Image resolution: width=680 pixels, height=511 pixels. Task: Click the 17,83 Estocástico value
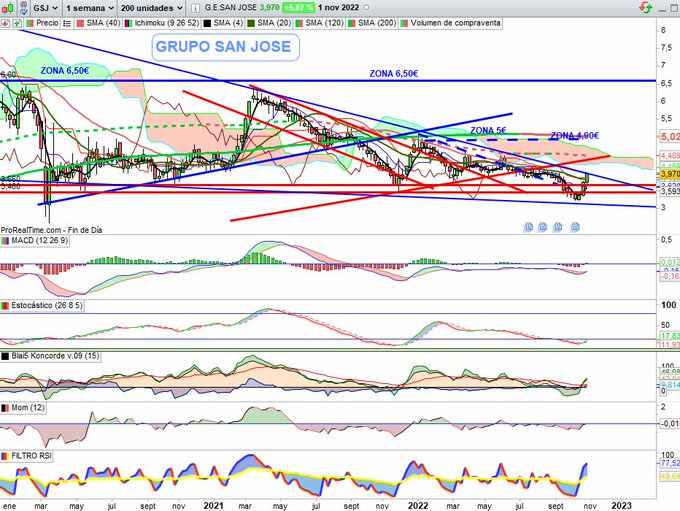[x=670, y=336]
